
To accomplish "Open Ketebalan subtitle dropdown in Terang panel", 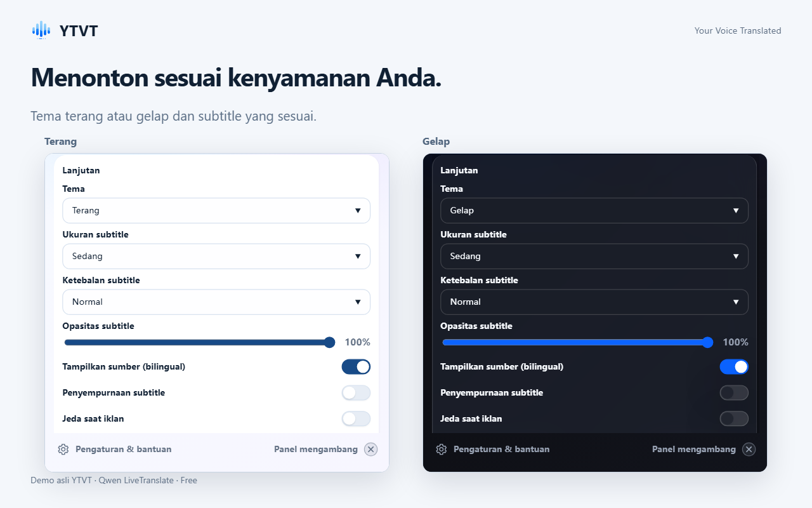I will click(216, 302).
